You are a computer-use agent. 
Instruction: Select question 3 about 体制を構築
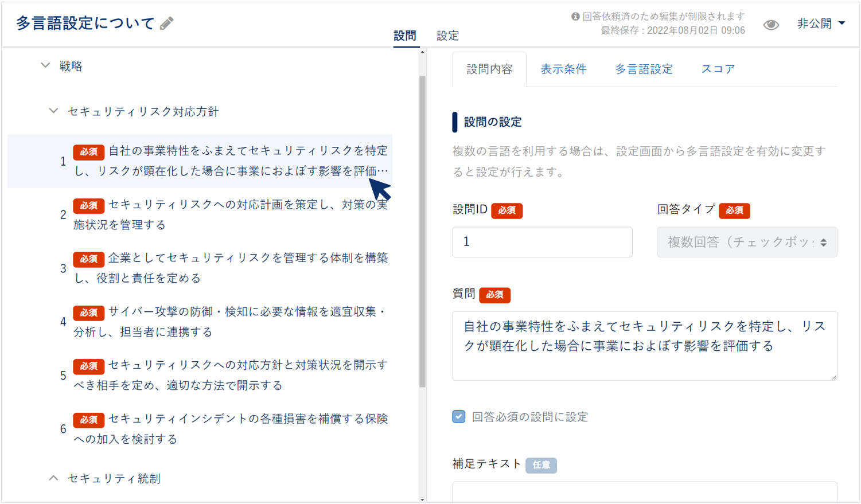tap(200, 268)
